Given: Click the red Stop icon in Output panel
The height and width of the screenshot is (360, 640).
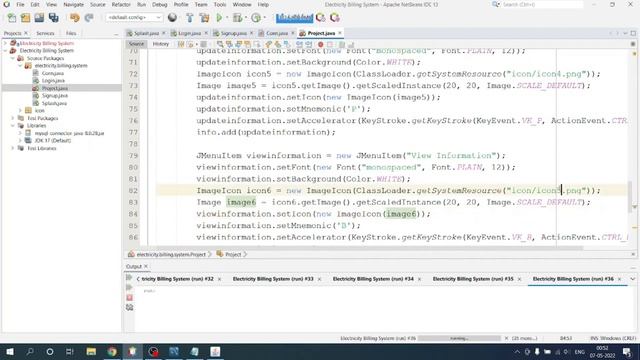Looking at the screenshot, I should (x=129, y=298).
